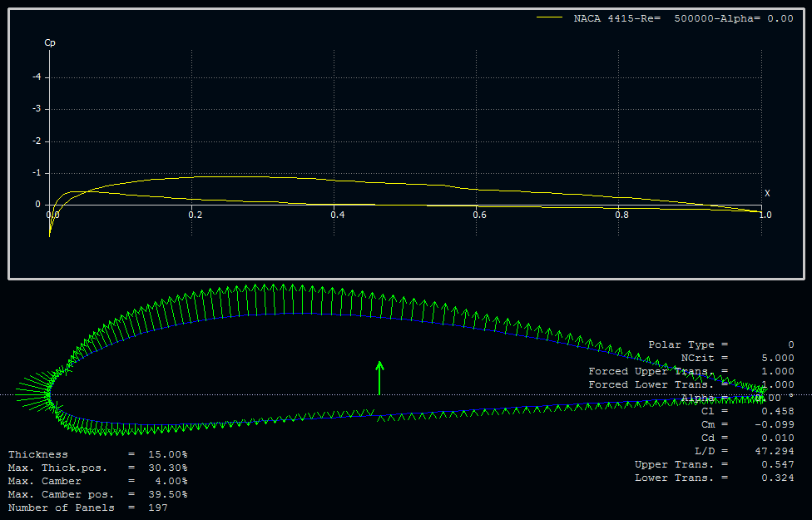
Task: Click the Thickness label text
Action: tap(38, 454)
